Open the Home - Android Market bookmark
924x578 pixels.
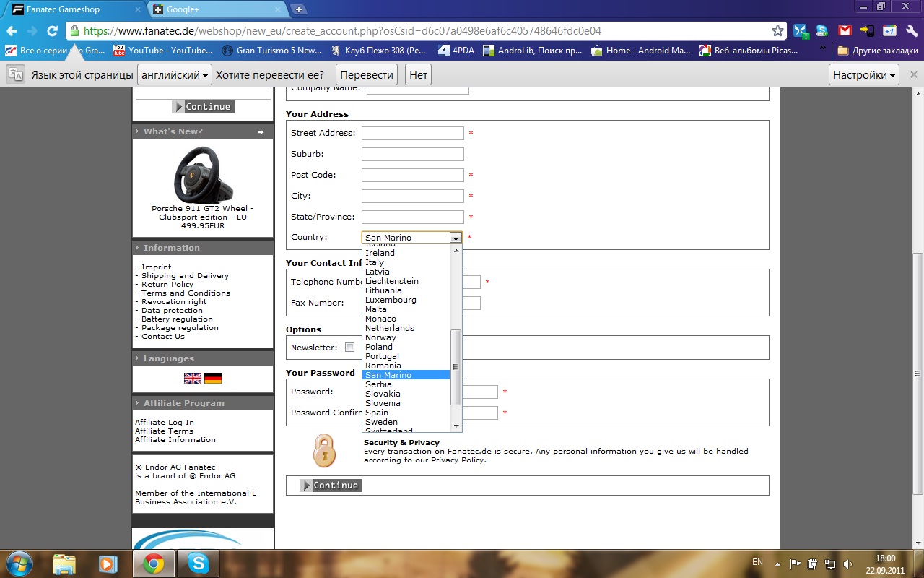641,51
